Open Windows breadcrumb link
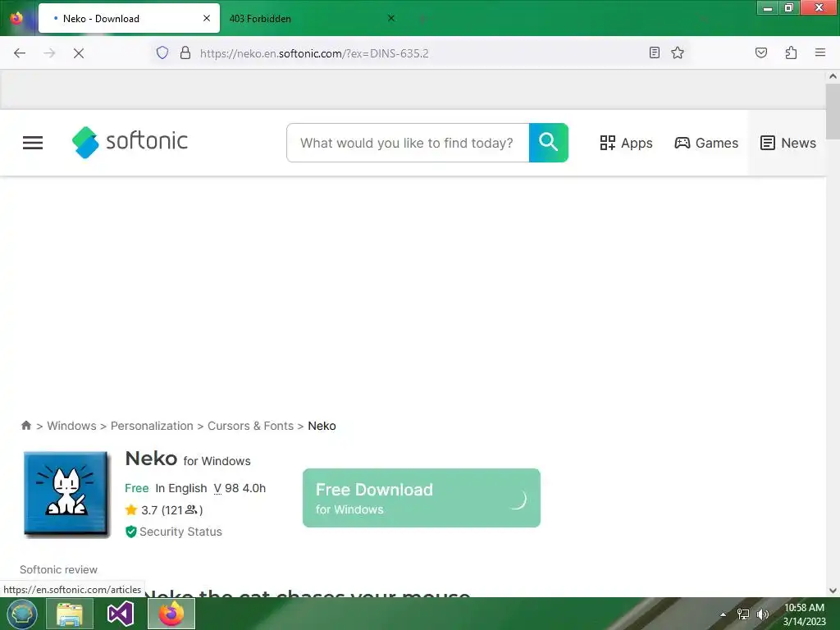840x630 pixels. coord(72,426)
